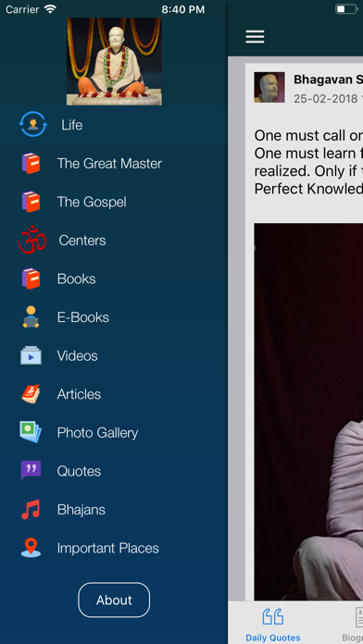Tap the battery indicator in status bar
Screen dimensions: 363x644
(x=346, y=9)
